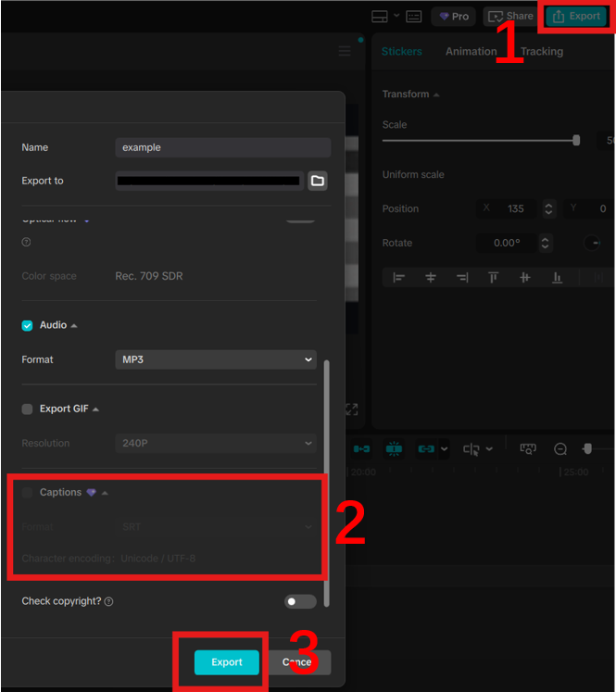Click the fullscreen preview icon
This screenshot has width=616, height=692.
click(x=352, y=409)
